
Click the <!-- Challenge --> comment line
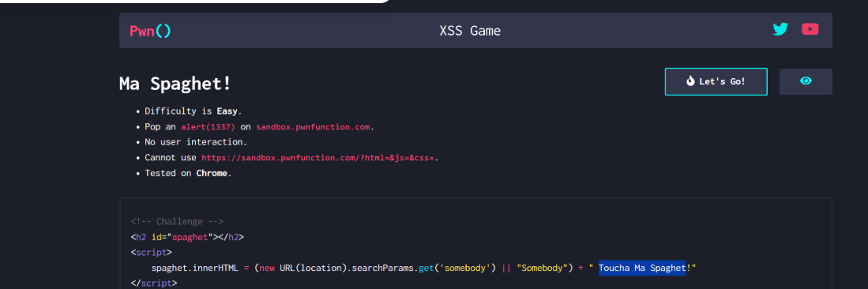point(177,221)
